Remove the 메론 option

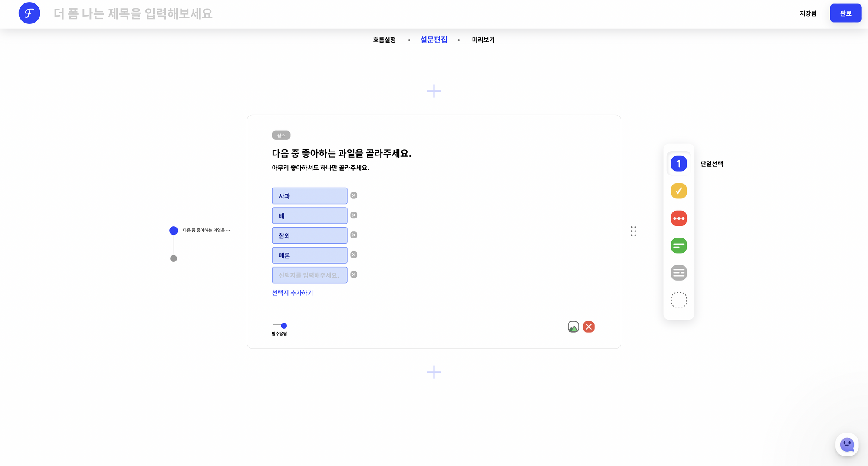(x=354, y=255)
